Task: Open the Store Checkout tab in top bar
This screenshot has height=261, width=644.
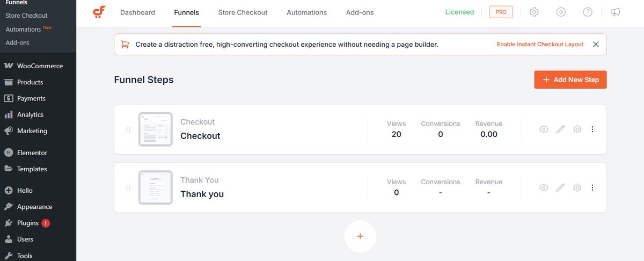Action: pos(243,12)
